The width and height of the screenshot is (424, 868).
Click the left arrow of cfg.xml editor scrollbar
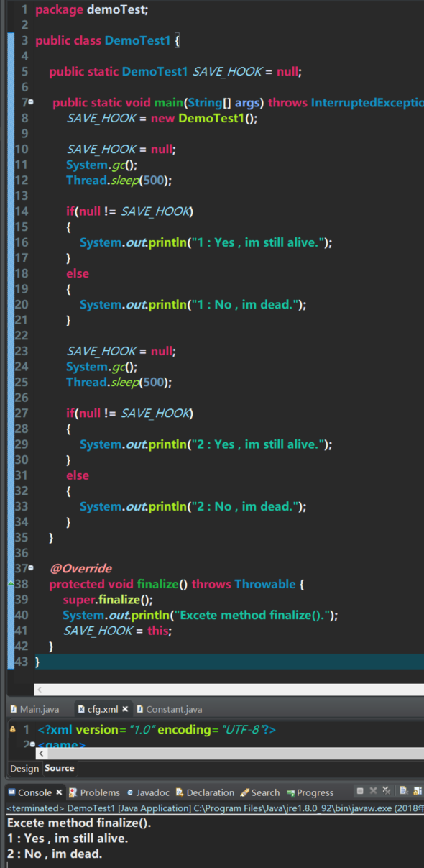click(41, 754)
